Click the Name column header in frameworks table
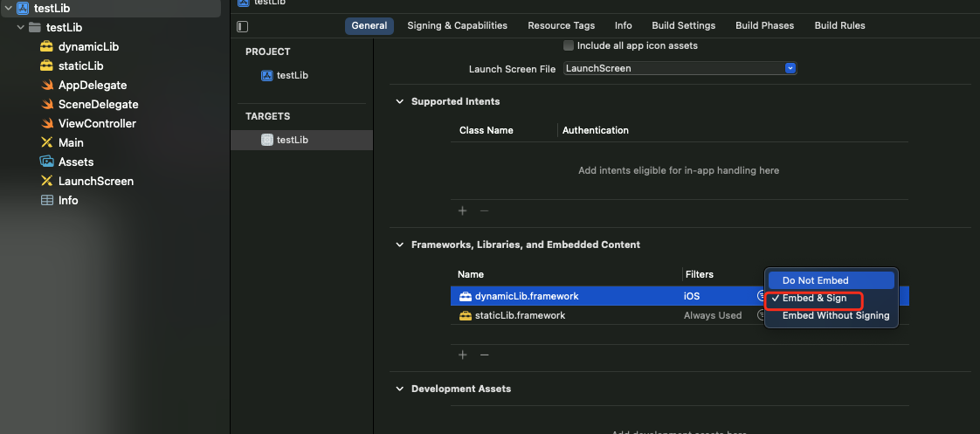The height and width of the screenshot is (434, 980). click(471, 274)
